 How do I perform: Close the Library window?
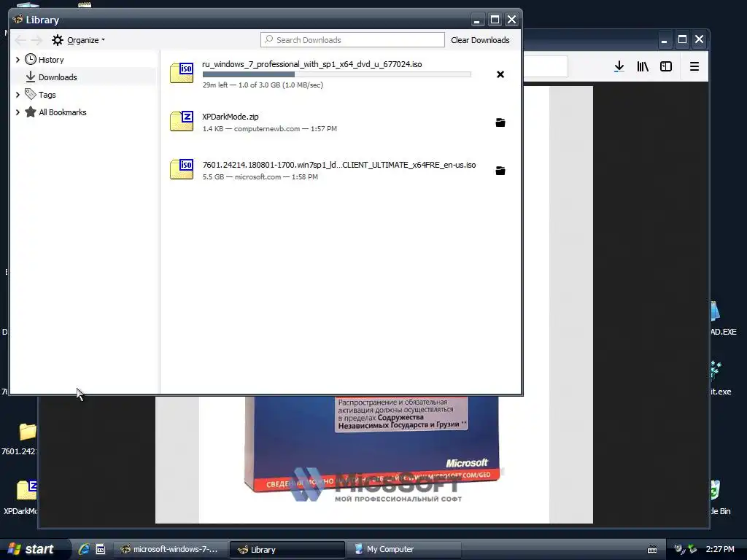[x=511, y=20]
